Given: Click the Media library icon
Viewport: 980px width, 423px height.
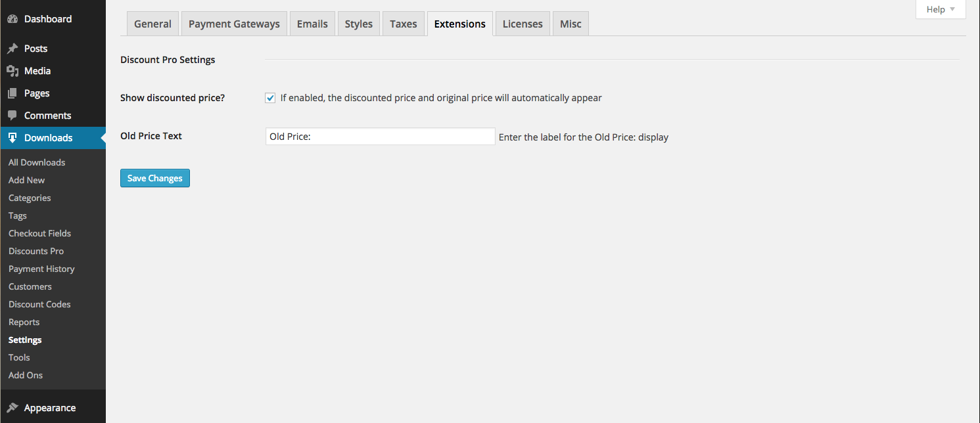Looking at the screenshot, I should tap(12, 71).
